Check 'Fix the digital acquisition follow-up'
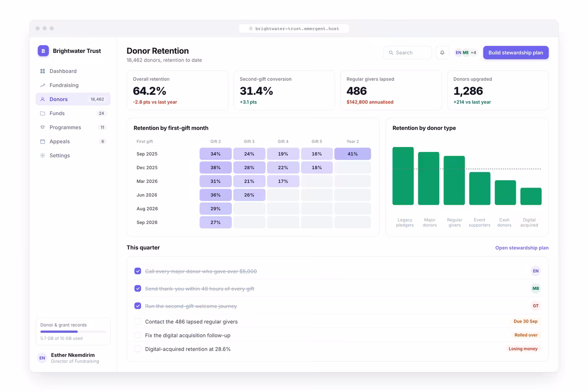The image size is (588, 392). point(138,336)
